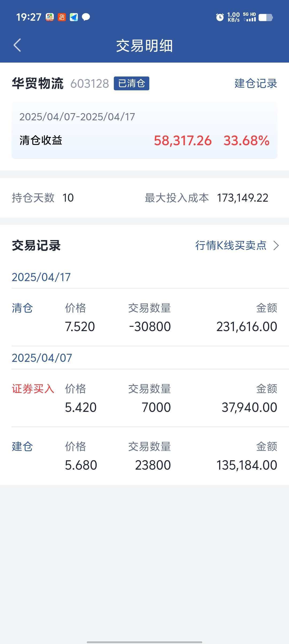Tap the Telegram notification icon
289x644 pixels.
click(74, 17)
